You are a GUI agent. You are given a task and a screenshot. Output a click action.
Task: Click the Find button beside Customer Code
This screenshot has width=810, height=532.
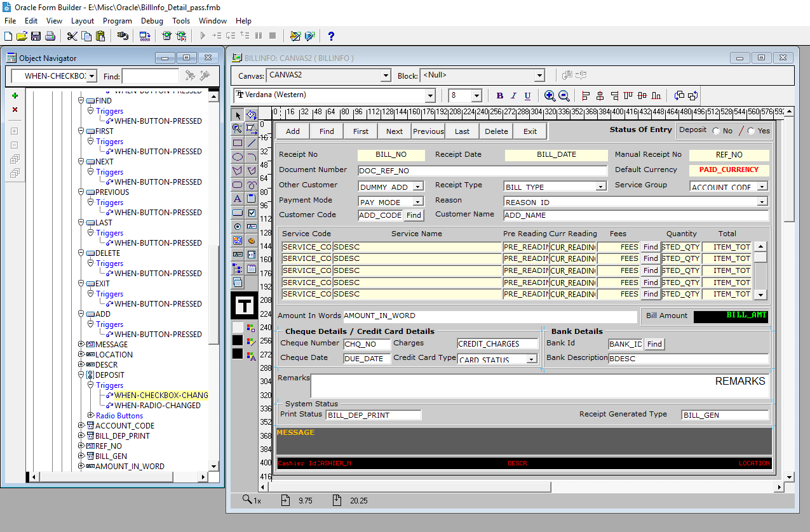(x=414, y=215)
